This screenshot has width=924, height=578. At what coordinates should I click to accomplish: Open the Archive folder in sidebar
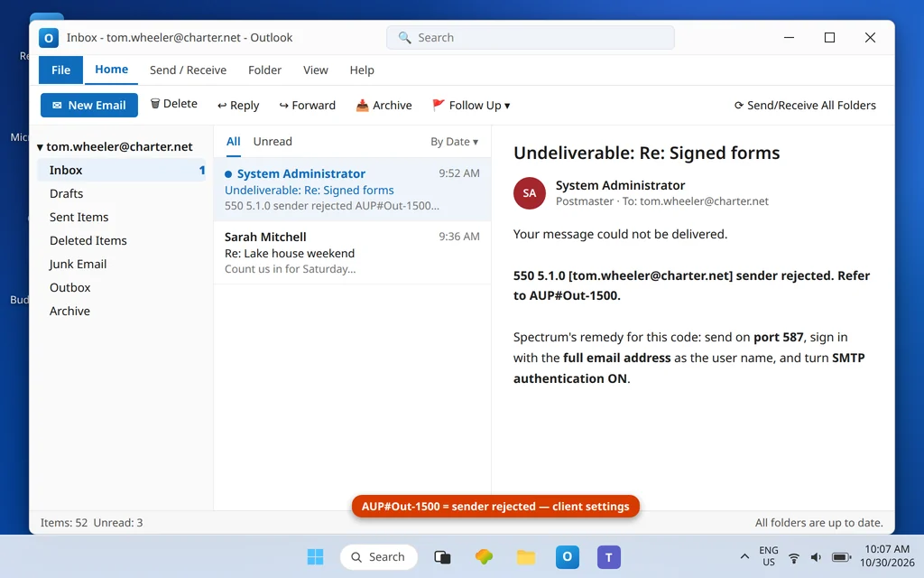(x=122, y=311)
